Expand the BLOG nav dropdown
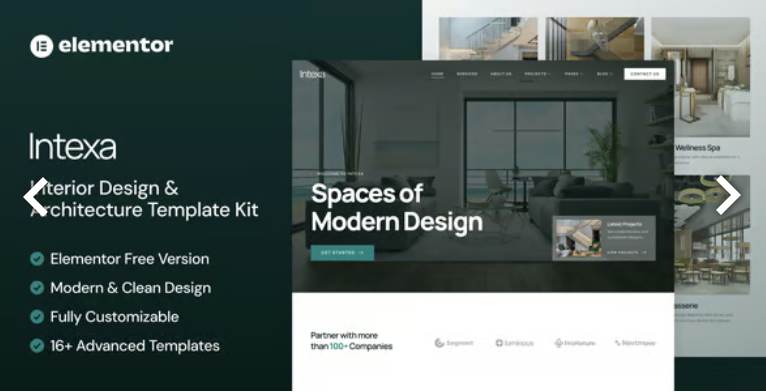The width and height of the screenshot is (766, 392). tap(604, 74)
